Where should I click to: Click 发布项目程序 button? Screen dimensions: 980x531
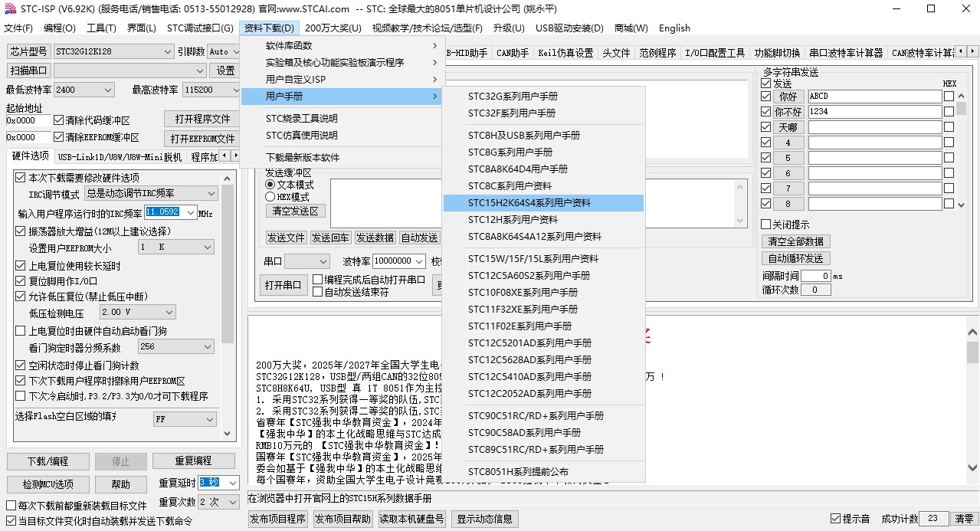click(277, 519)
